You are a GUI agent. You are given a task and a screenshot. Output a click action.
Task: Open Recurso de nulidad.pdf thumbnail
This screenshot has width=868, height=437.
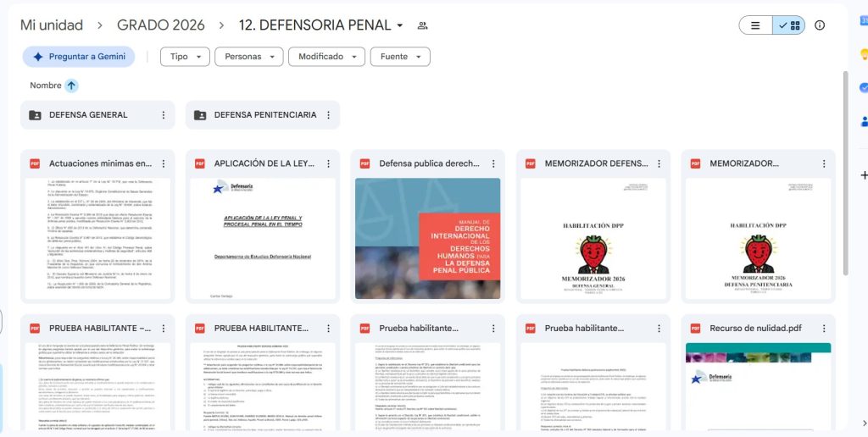coord(759,387)
